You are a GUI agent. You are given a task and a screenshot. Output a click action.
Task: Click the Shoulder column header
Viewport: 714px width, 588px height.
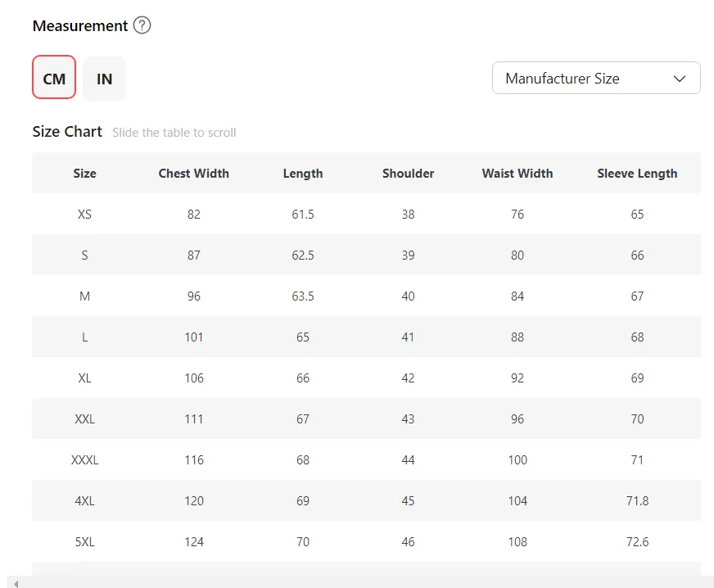point(408,174)
